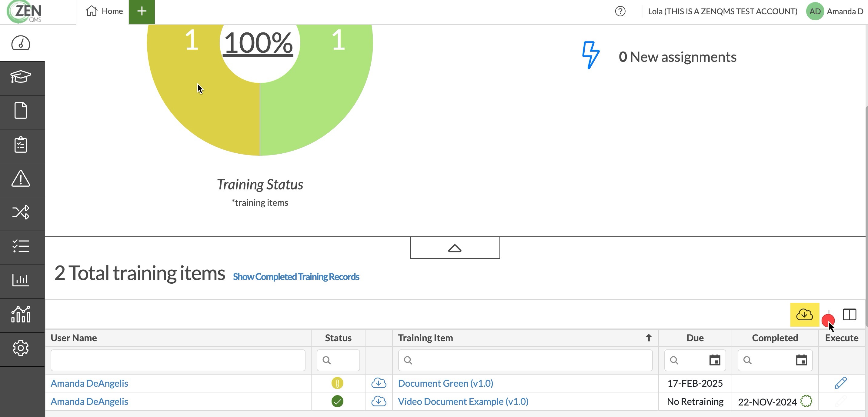Image resolution: width=868 pixels, height=417 pixels.
Task: Open the Documents module in sidebar
Action: coord(21,111)
